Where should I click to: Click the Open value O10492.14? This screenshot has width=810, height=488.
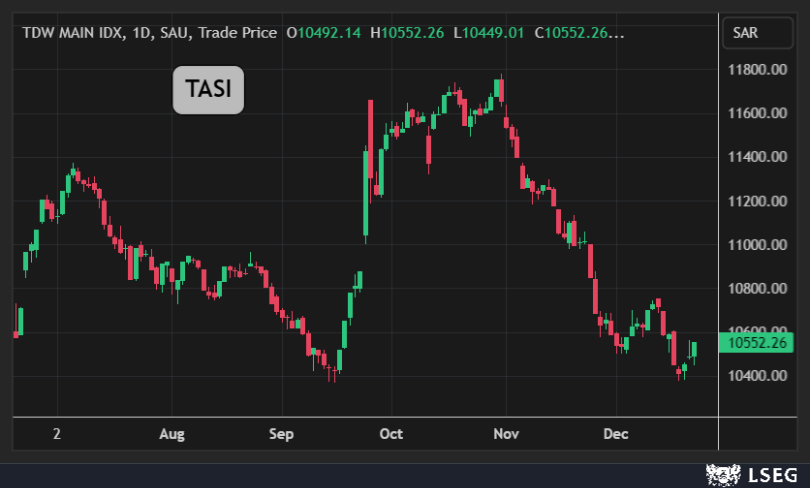(x=325, y=32)
